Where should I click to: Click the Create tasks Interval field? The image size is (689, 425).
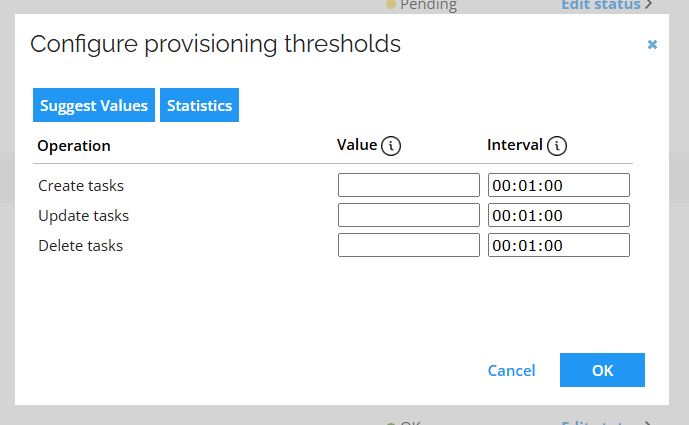click(558, 185)
